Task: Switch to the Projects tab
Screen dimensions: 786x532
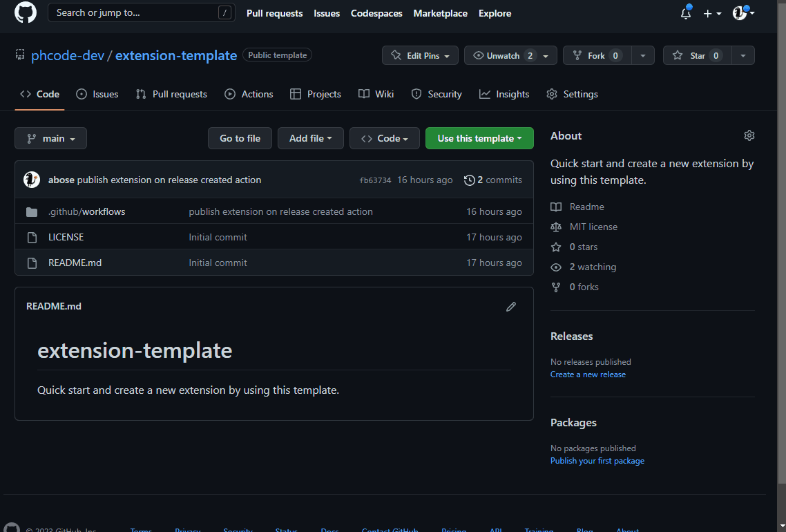Action: tap(316, 94)
